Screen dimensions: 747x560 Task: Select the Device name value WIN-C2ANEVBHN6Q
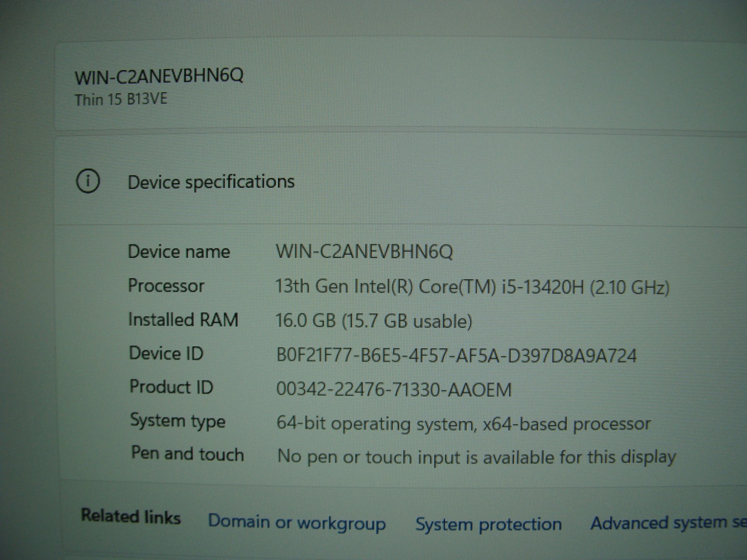(x=364, y=252)
